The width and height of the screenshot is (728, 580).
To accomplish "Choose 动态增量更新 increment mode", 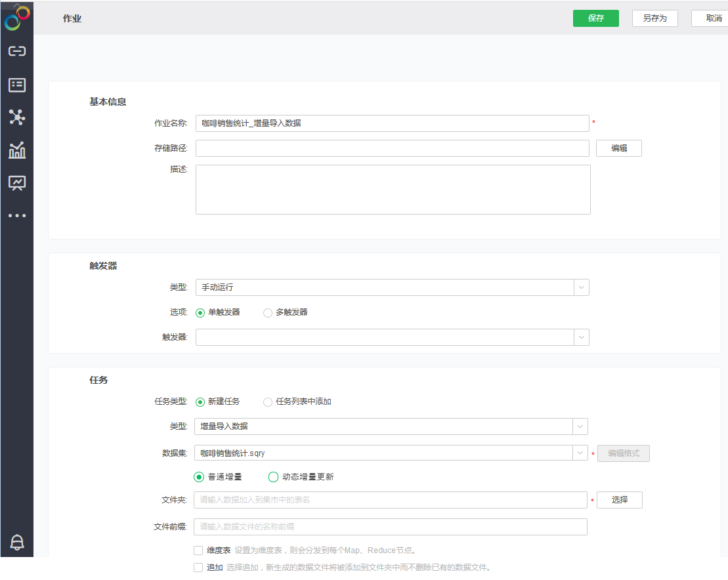I will pos(274,477).
